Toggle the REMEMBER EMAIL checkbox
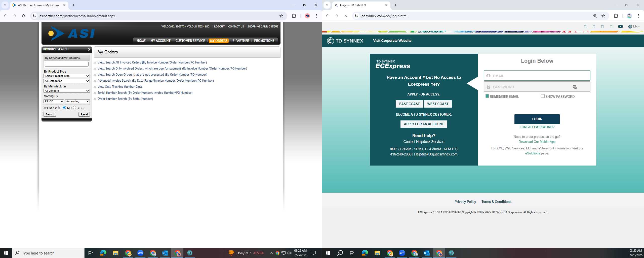 click(x=487, y=96)
